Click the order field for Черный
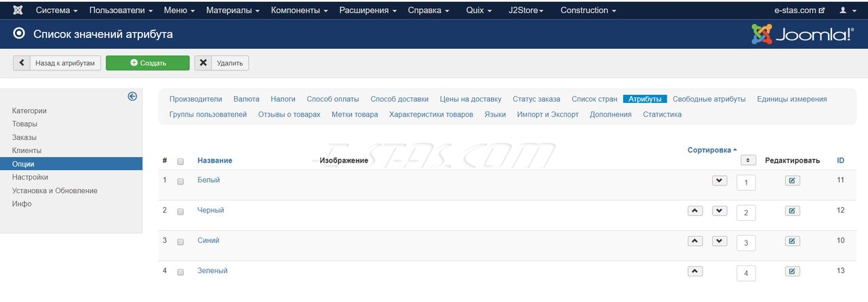This screenshot has width=868, height=302. pos(746,213)
